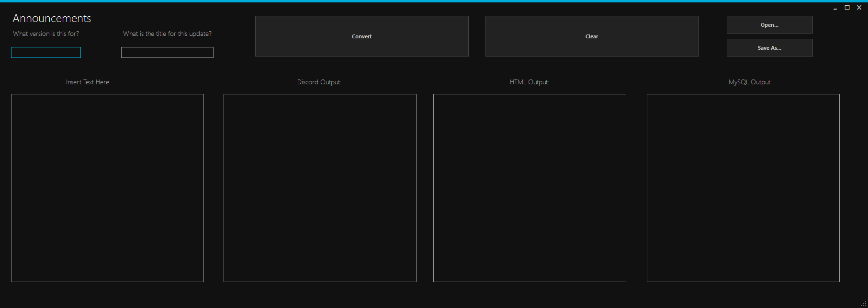This screenshot has width=868, height=308.
Task: Maximize the Announcements window
Action: click(x=847, y=8)
